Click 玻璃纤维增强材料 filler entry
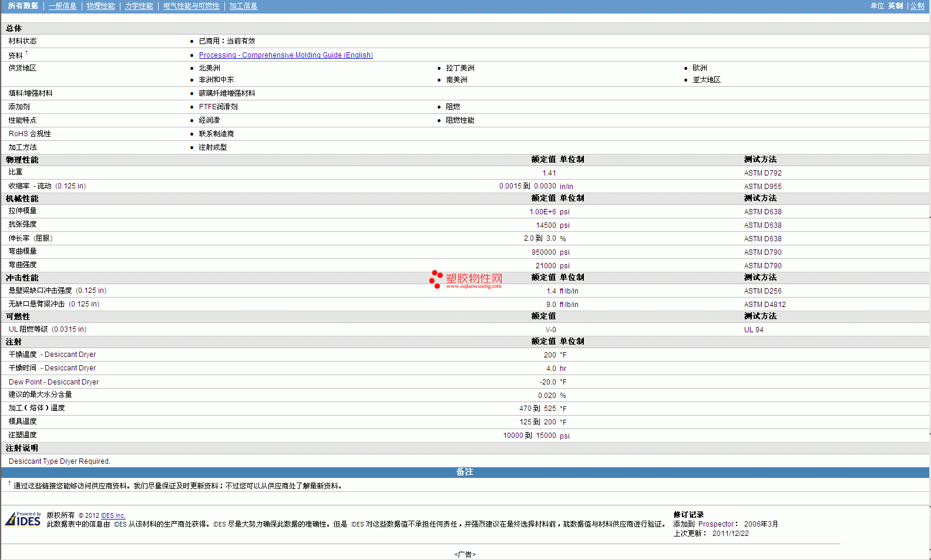 click(x=227, y=93)
